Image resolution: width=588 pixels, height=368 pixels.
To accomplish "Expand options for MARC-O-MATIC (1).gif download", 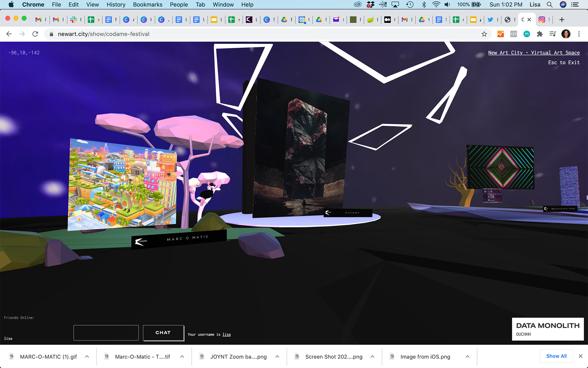I will [87, 356].
